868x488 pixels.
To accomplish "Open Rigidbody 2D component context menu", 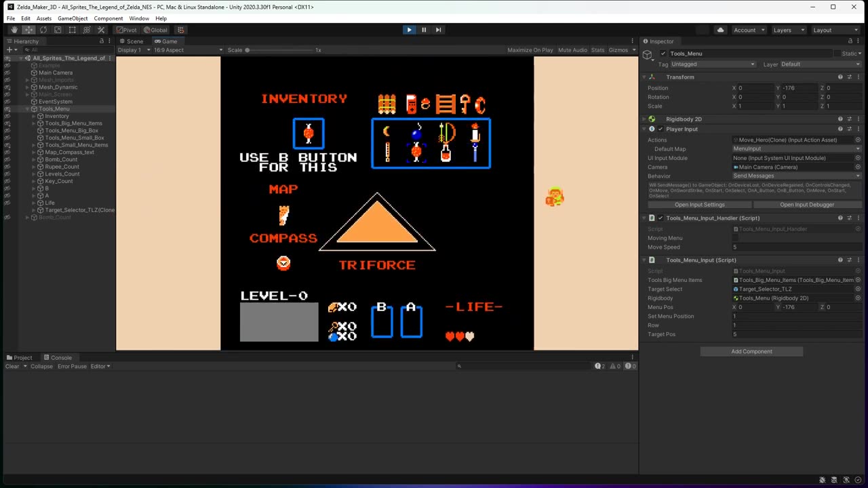I will pyautogui.click(x=858, y=119).
